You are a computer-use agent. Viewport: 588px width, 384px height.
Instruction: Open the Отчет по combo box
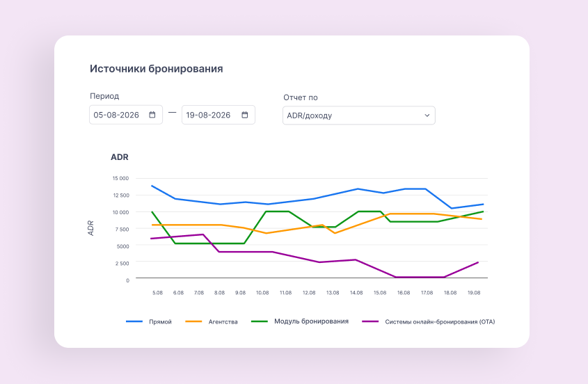point(359,115)
